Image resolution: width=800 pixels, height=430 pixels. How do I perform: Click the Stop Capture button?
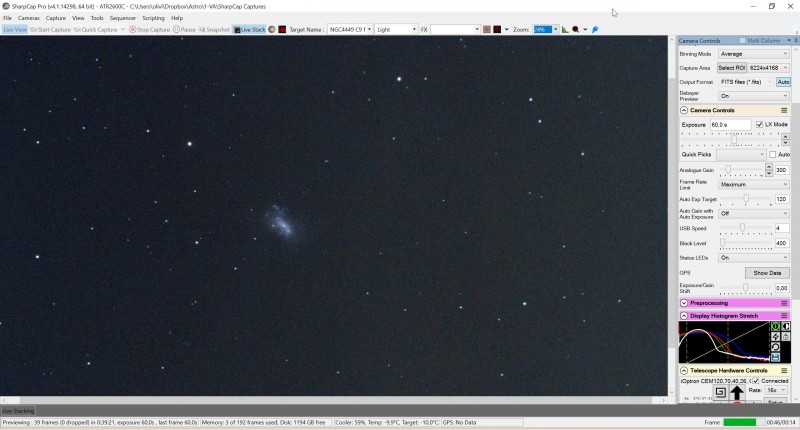click(149, 30)
